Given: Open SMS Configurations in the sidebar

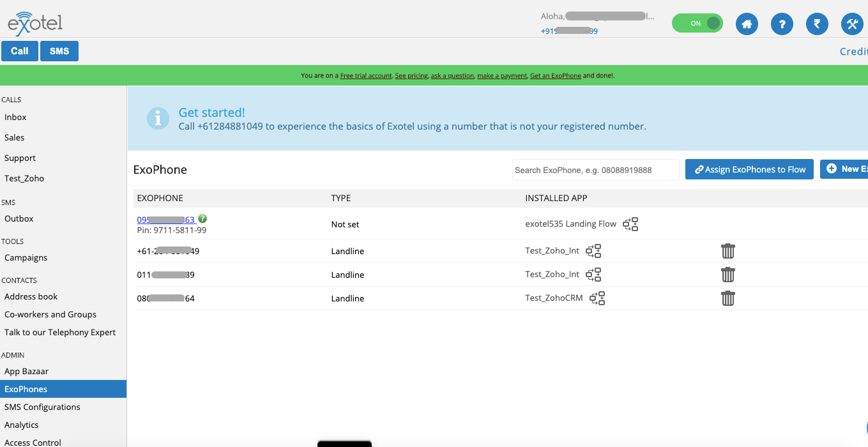Looking at the screenshot, I should [x=42, y=407].
